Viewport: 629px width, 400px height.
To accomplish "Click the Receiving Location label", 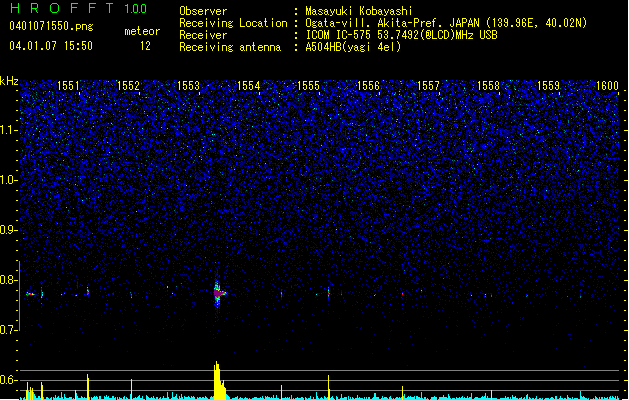I will tap(233, 23).
